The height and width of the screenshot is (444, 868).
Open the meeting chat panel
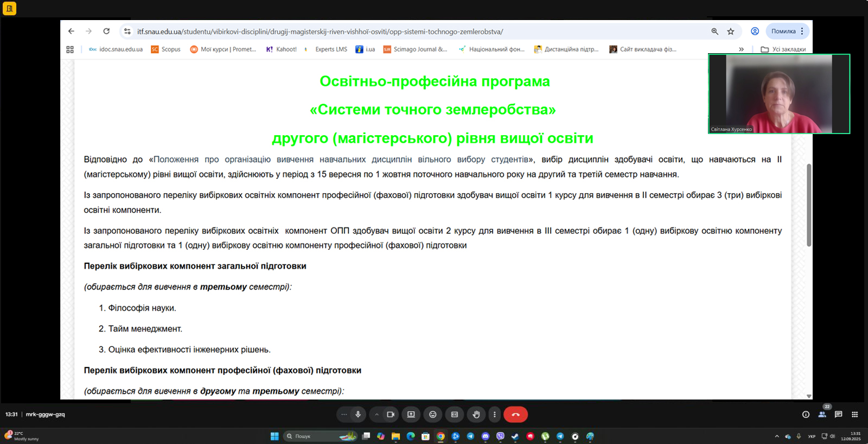pos(838,414)
